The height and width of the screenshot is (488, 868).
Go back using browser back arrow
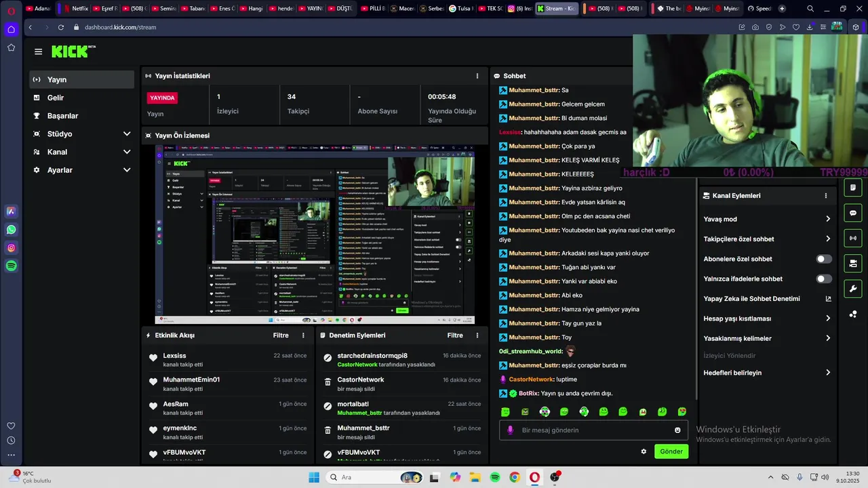(30, 27)
